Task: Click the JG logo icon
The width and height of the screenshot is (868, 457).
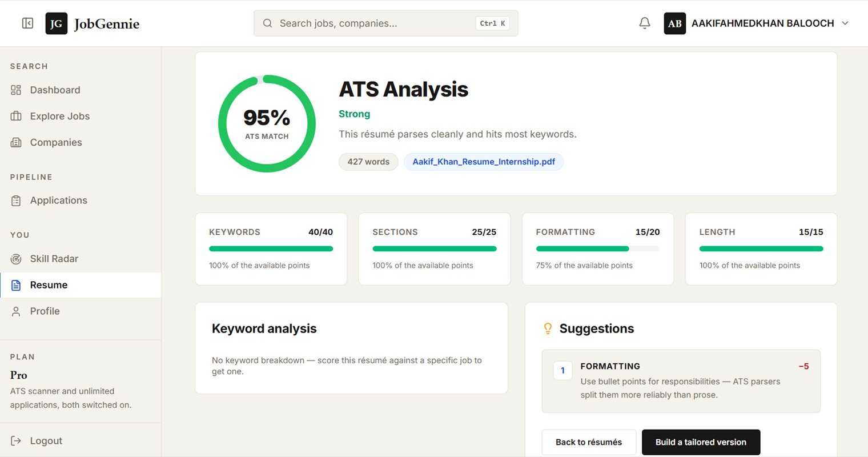Action: coord(56,23)
